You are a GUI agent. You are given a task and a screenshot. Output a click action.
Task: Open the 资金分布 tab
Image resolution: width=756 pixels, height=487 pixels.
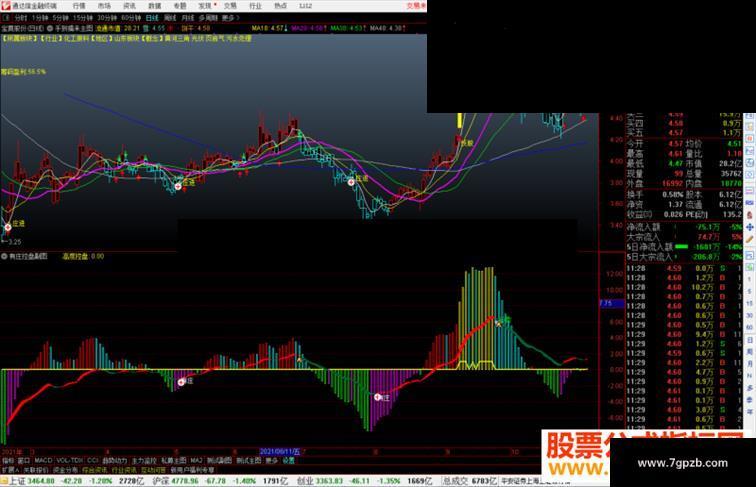65,469
